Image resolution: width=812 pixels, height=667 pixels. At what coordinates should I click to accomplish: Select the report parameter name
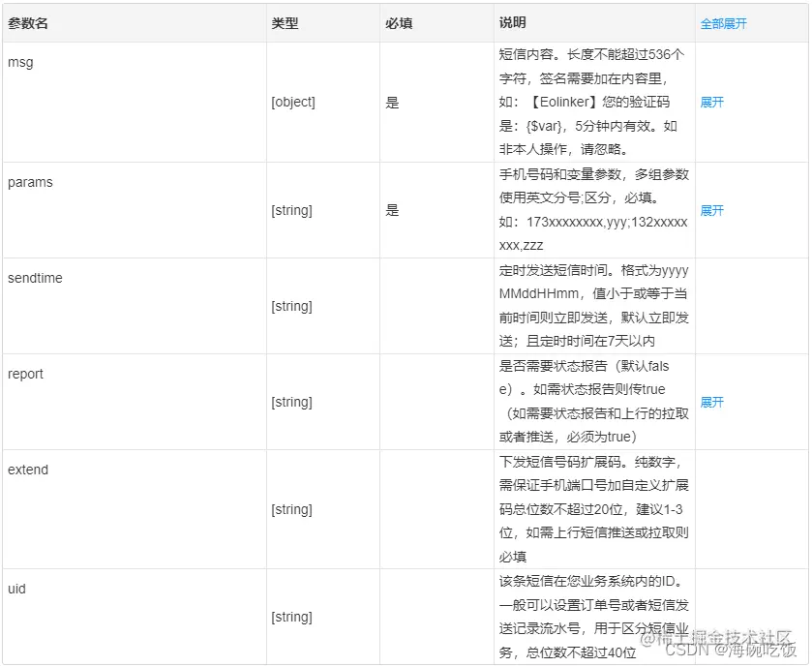coord(25,374)
